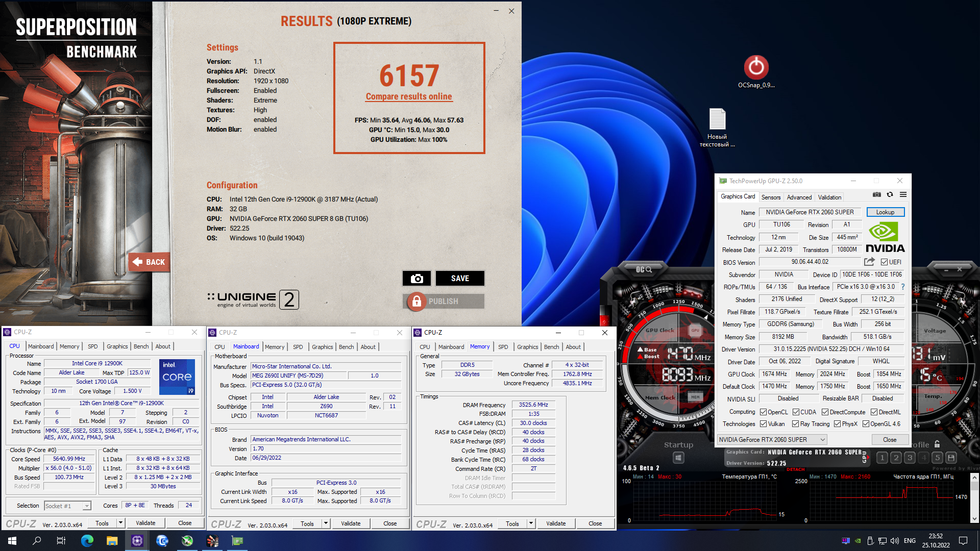The height and width of the screenshot is (551, 980).
Task: Click the NVIDIA tray icon
Action: click(858, 541)
